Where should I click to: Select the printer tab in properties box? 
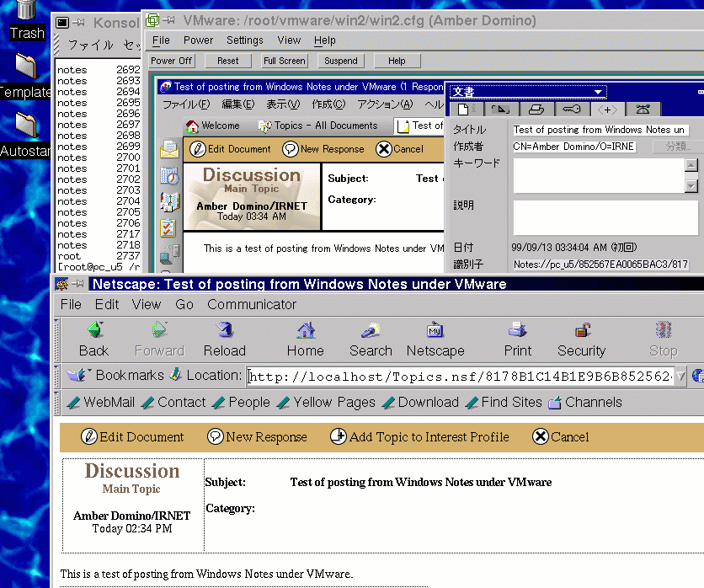click(x=536, y=110)
